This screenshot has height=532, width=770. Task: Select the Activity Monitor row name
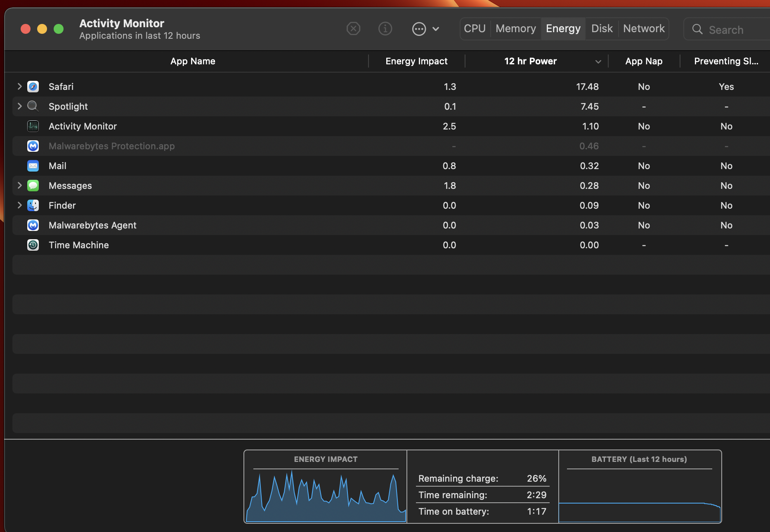pos(83,126)
